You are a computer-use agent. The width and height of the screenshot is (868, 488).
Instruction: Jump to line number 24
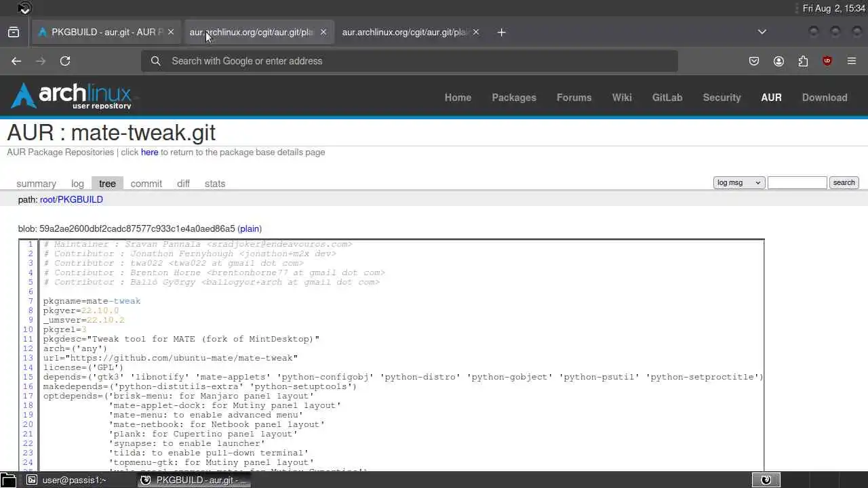tap(28, 462)
